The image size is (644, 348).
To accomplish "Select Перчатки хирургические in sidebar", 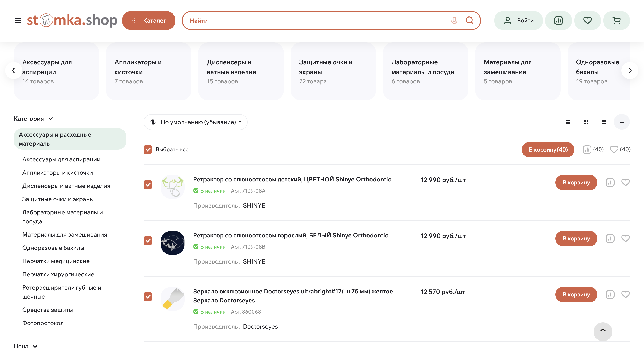I will [x=58, y=274].
